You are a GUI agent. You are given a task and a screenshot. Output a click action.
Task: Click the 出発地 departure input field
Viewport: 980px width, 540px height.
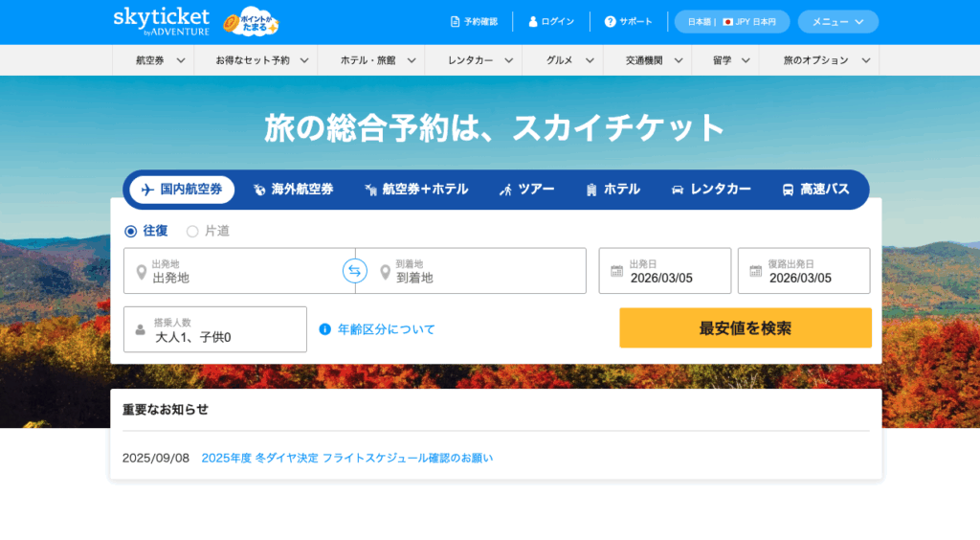239,271
